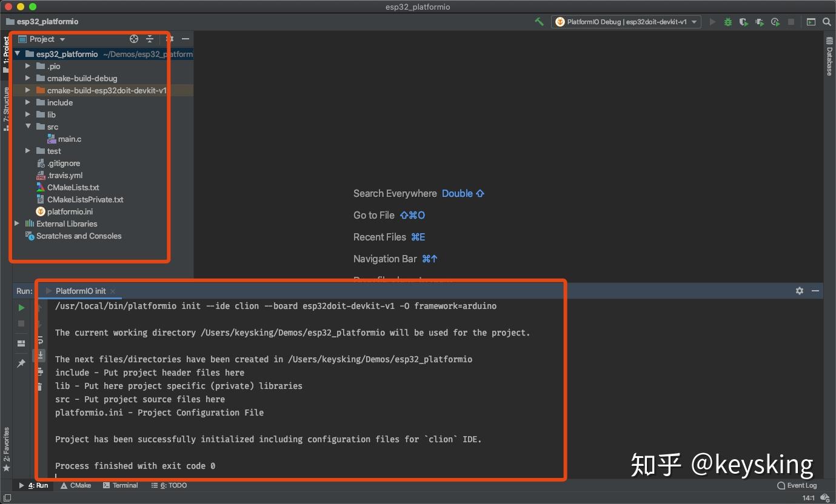Click Select Opened File crosshair in Project panel

[x=133, y=39]
